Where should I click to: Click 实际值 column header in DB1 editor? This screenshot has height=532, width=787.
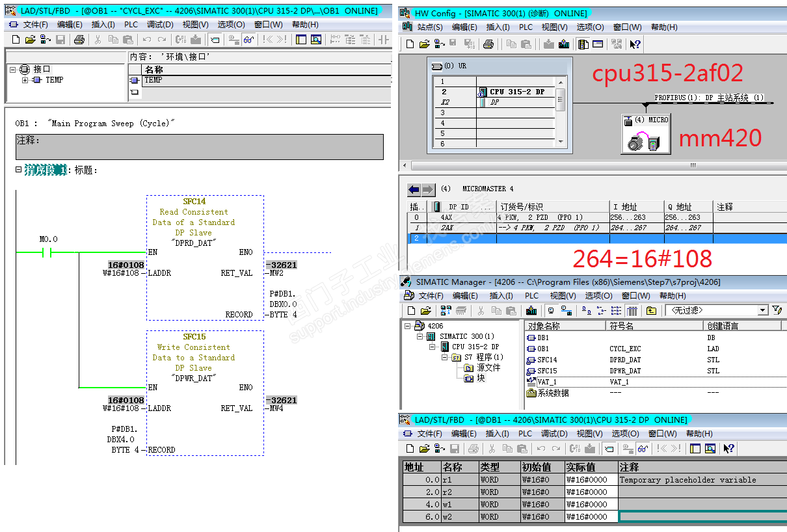[591, 468]
